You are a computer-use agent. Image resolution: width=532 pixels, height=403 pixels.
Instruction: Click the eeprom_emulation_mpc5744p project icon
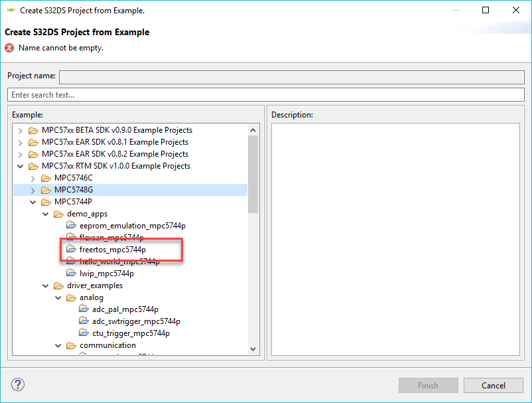pyautogui.click(x=71, y=225)
